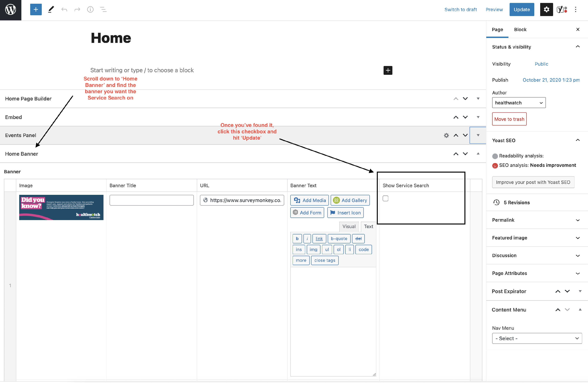This screenshot has width=588, height=383.
Task: Select the Tools pencil icon
Action: pos(51,10)
